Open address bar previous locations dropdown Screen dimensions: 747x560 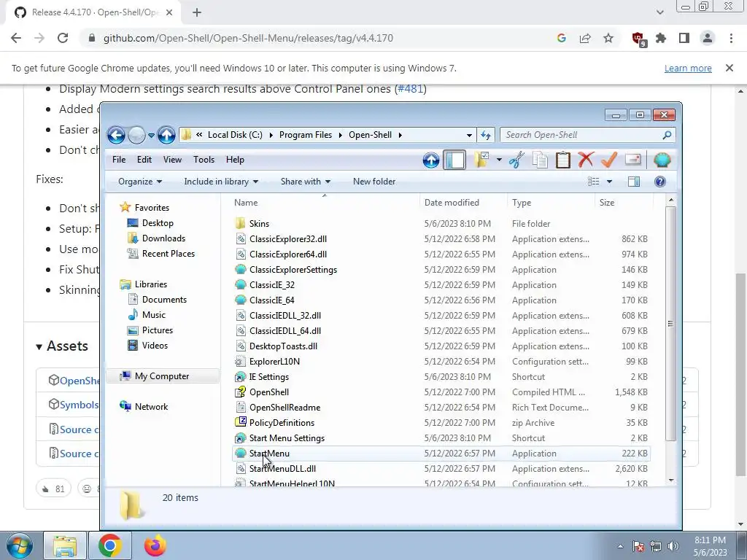tap(469, 135)
